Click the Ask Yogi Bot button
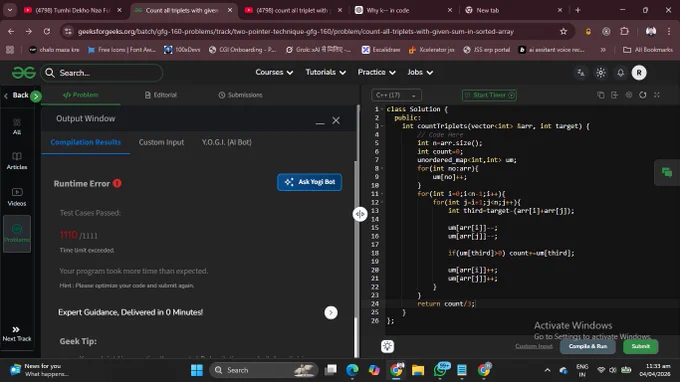 [x=309, y=182]
